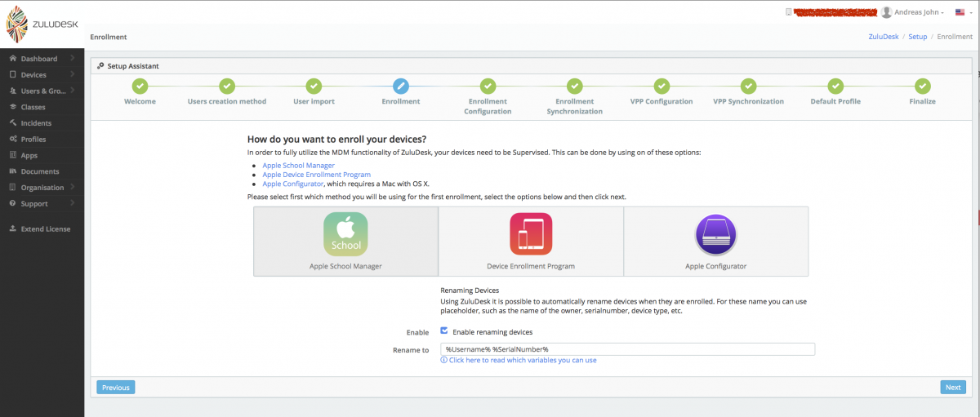The height and width of the screenshot is (417, 980).
Task: Go to the Users creation method step circle
Action: (x=227, y=86)
